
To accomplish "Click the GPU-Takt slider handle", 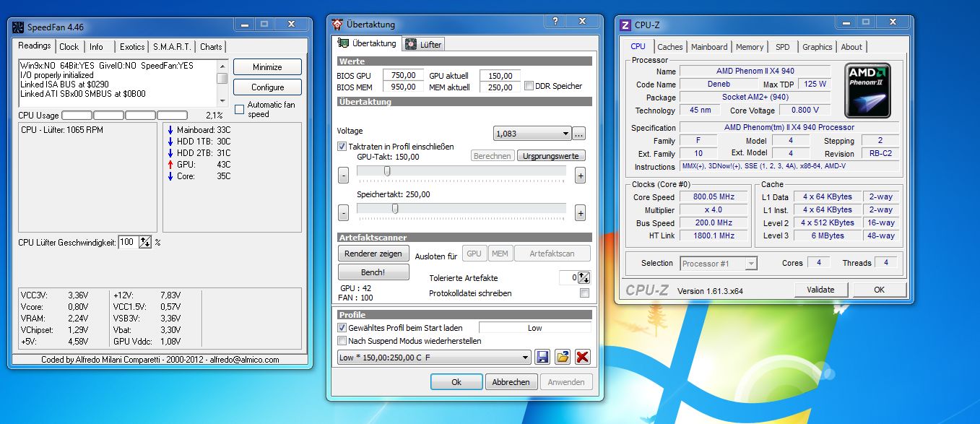I will tap(387, 171).
